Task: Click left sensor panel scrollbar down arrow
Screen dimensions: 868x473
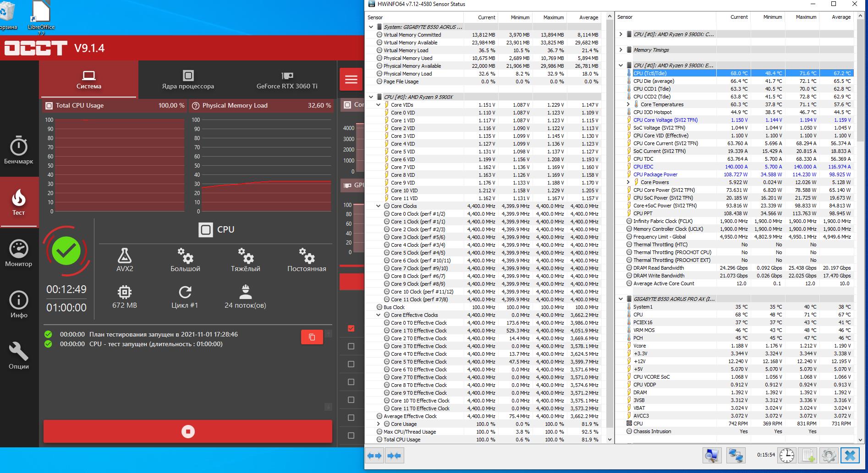Action: click(610, 440)
